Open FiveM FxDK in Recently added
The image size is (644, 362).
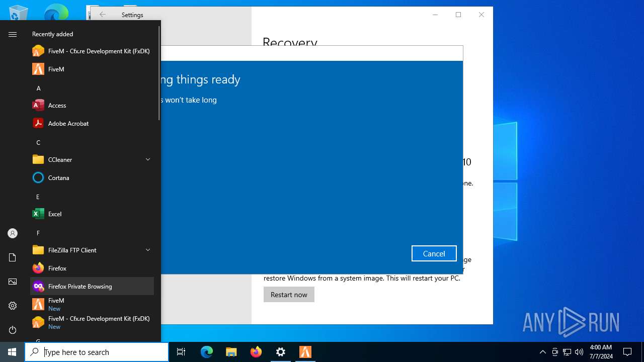pyautogui.click(x=92, y=51)
